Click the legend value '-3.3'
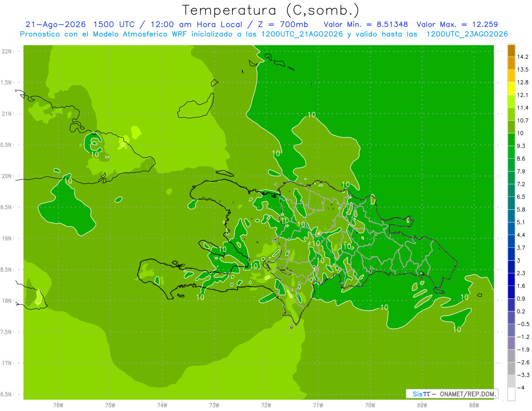Screen dimensions: 532x411 [523, 375]
